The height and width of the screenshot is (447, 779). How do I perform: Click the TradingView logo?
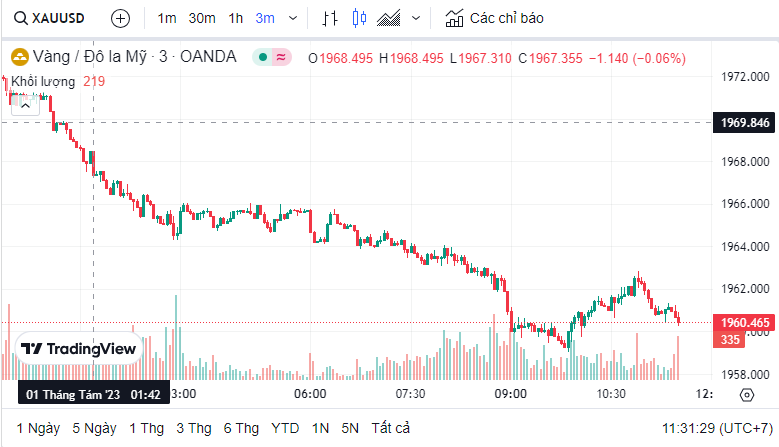coord(79,349)
